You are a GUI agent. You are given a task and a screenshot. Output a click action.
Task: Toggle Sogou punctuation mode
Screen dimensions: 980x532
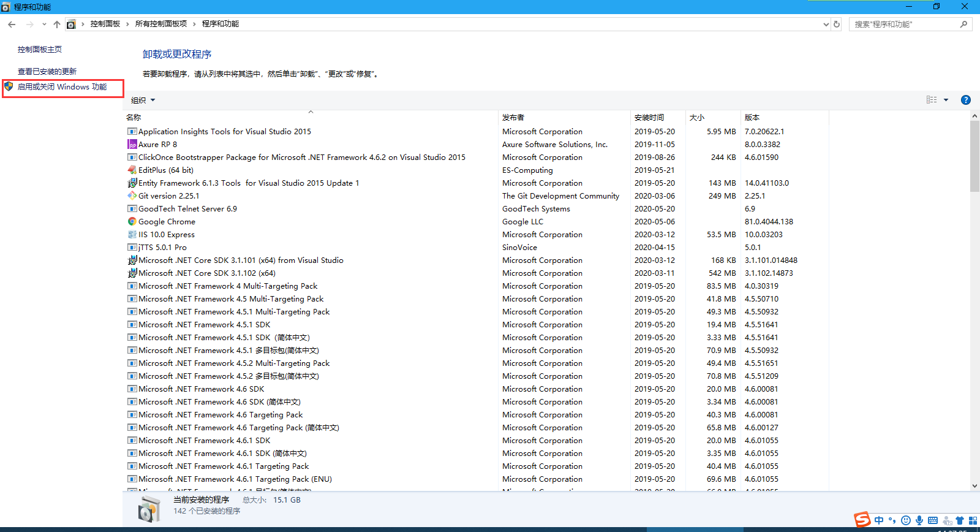pos(892,520)
